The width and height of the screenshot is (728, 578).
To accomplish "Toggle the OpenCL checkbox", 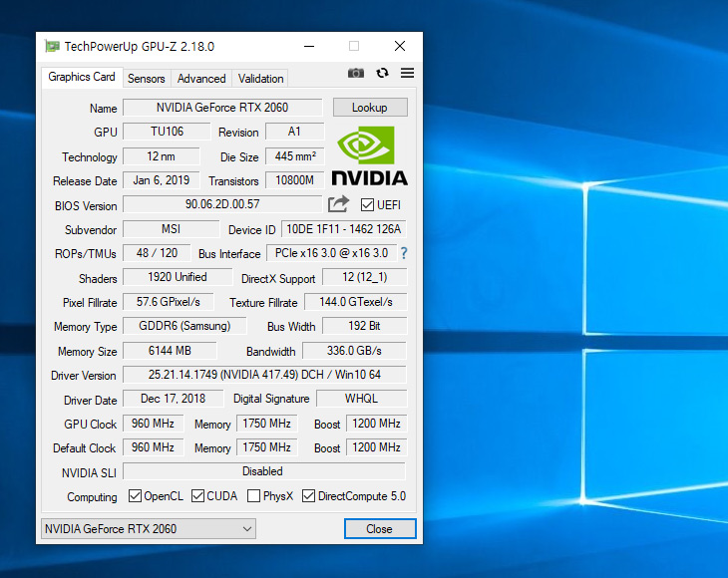I will 135,495.
